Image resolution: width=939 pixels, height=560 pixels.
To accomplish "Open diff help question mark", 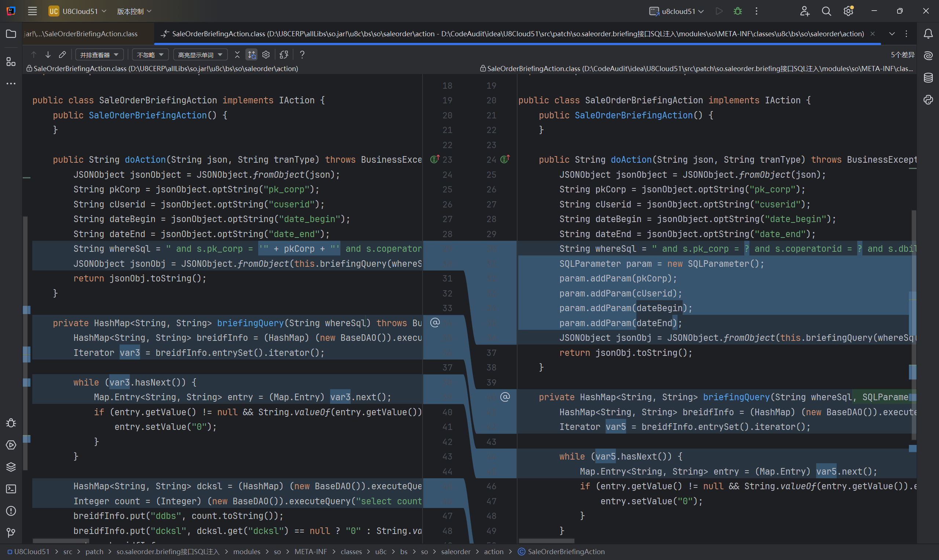I will [302, 55].
